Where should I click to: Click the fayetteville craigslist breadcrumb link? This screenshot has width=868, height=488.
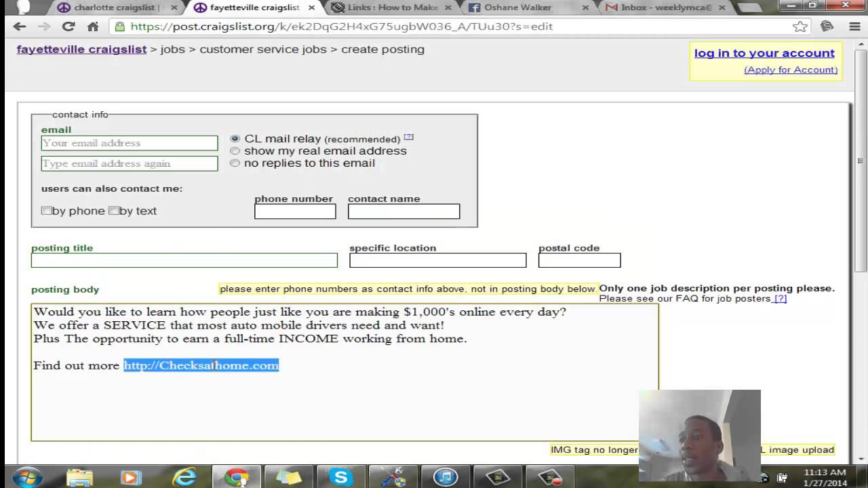[81, 49]
